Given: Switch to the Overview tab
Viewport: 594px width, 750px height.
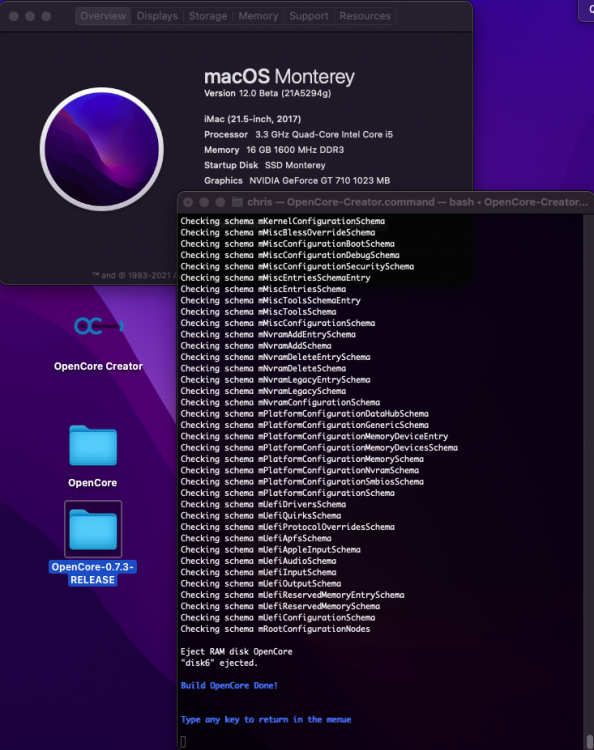Looking at the screenshot, I should (x=103, y=16).
